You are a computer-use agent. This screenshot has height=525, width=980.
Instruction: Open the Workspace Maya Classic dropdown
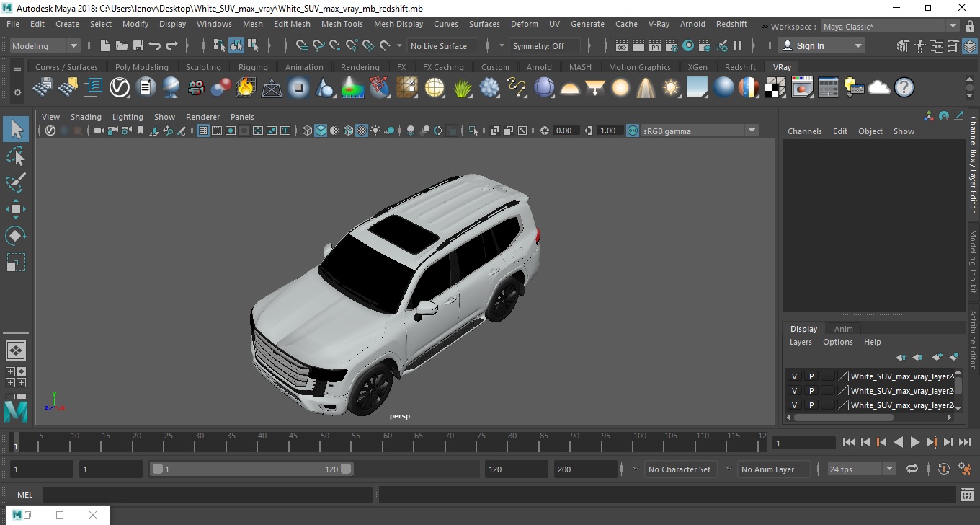point(892,27)
